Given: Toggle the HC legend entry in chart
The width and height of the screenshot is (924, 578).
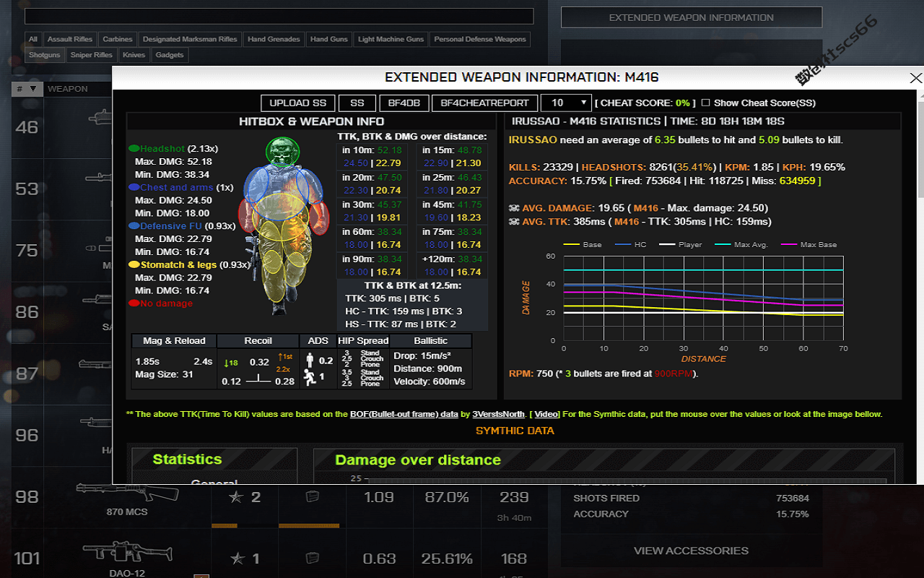Looking at the screenshot, I should [630, 244].
